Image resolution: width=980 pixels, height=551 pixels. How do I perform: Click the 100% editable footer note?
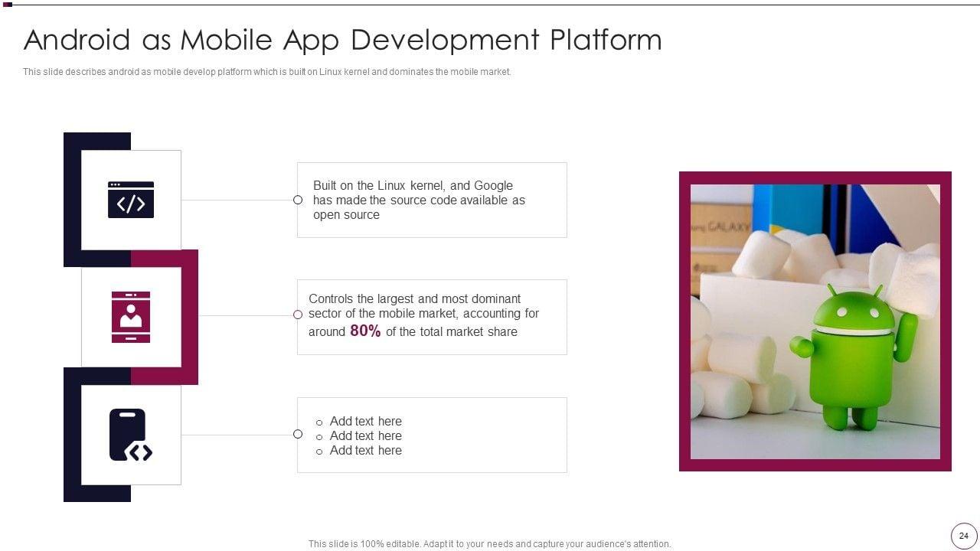[489, 544]
